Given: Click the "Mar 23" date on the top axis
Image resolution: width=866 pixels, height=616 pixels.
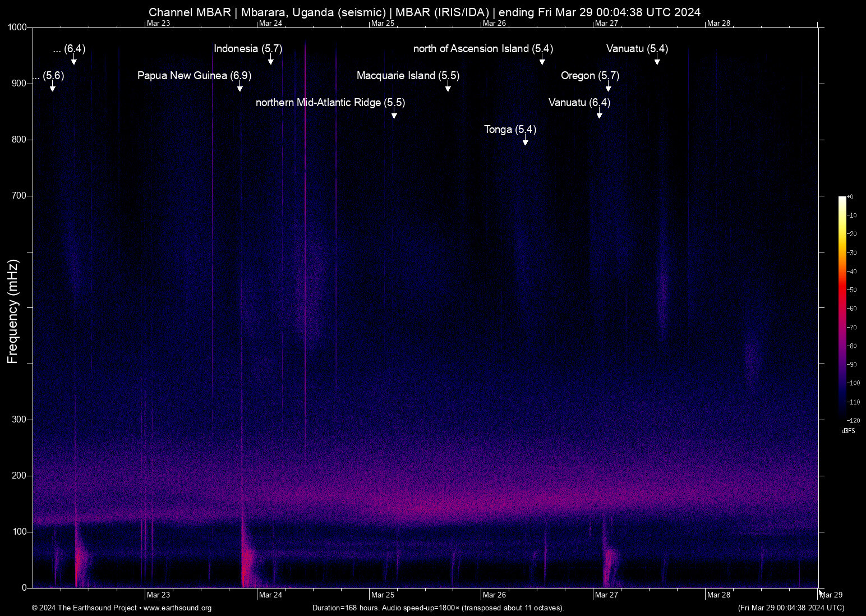Looking at the screenshot, I should pos(158,24).
